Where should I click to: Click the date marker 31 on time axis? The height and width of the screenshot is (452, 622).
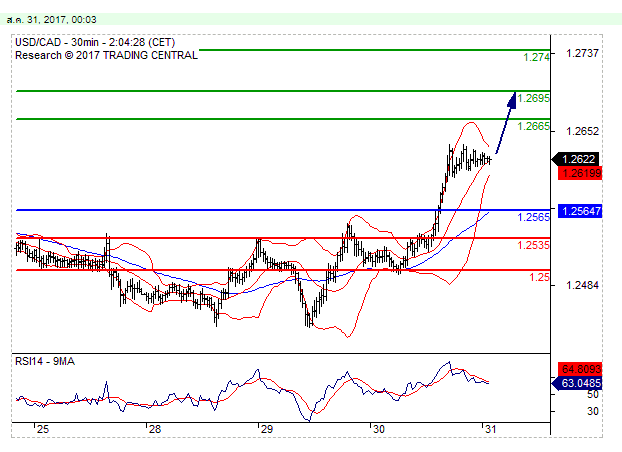[x=490, y=429]
